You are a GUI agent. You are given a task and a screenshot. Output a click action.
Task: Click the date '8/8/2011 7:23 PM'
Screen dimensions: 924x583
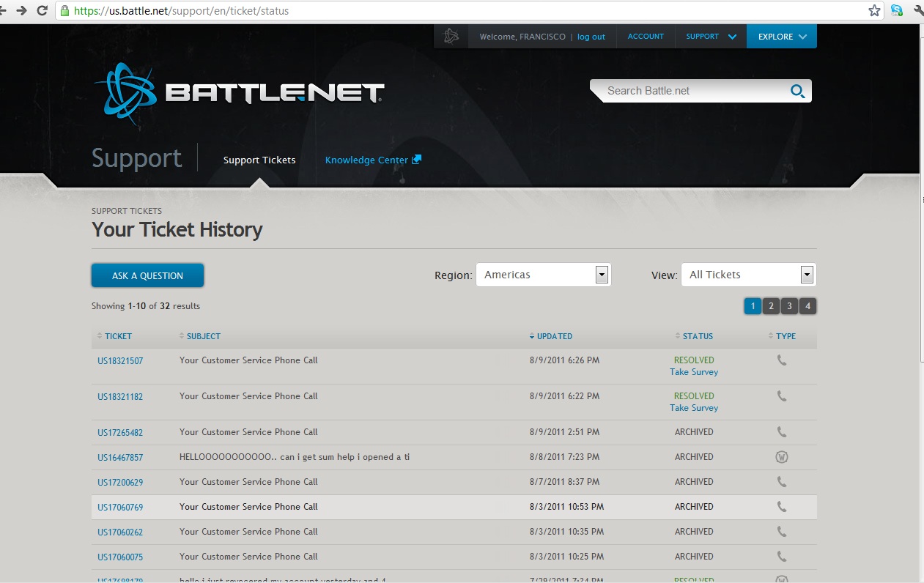564,457
